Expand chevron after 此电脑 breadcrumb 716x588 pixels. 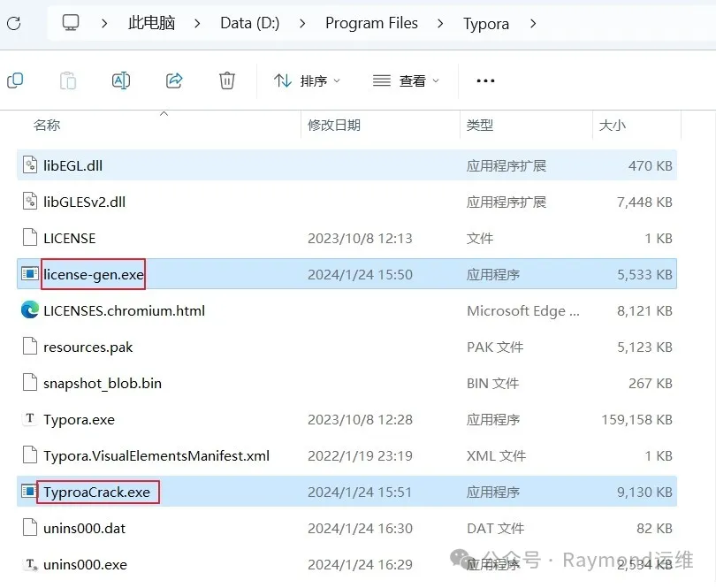click(197, 23)
